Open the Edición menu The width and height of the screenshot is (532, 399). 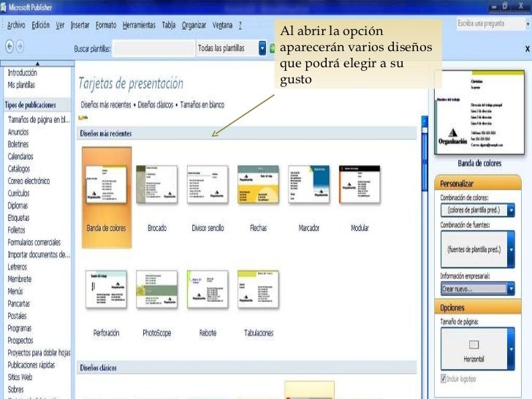point(40,25)
